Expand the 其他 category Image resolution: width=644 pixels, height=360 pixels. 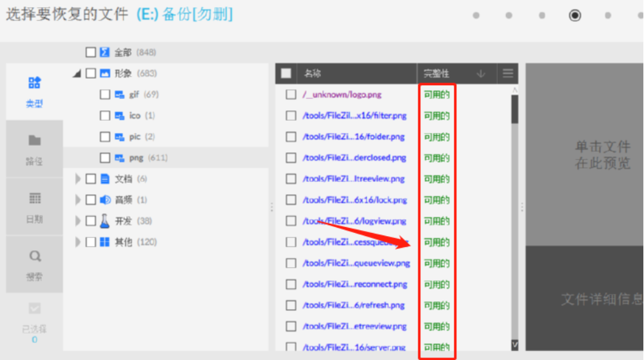tap(77, 242)
